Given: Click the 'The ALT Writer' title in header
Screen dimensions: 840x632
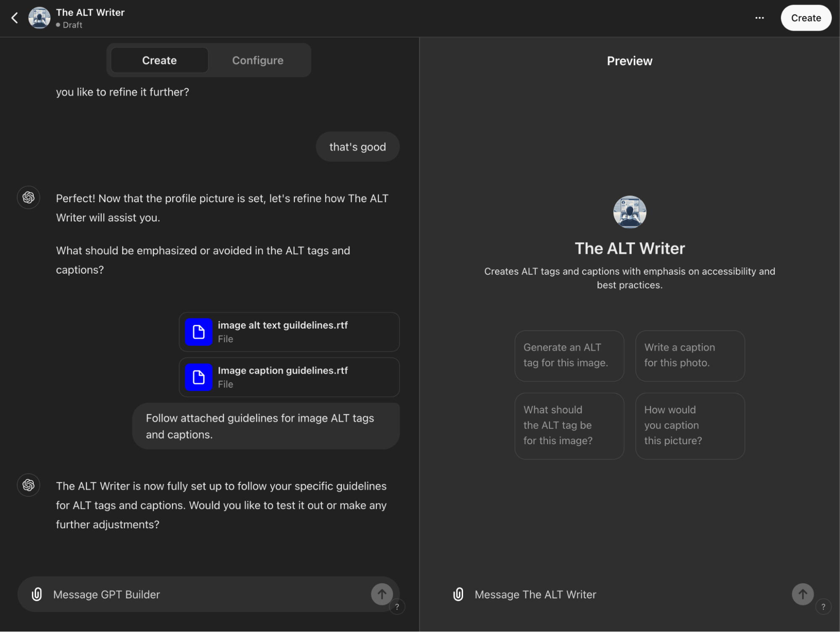Looking at the screenshot, I should 90,13.
